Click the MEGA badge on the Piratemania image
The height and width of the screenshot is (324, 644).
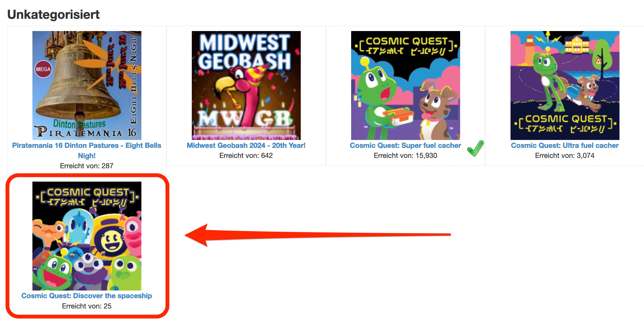(x=43, y=69)
